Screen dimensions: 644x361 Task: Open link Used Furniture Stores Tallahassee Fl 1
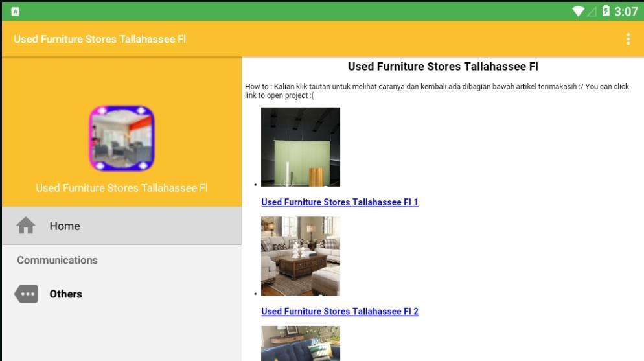[x=339, y=202]
